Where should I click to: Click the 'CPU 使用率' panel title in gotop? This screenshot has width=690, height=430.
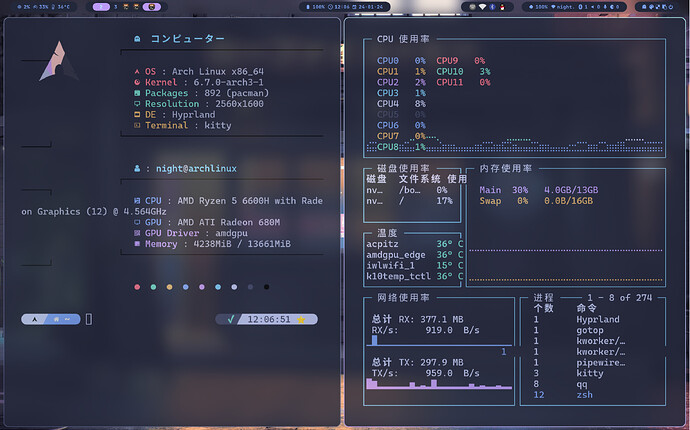pyautogui.click(x=403, y=39)
